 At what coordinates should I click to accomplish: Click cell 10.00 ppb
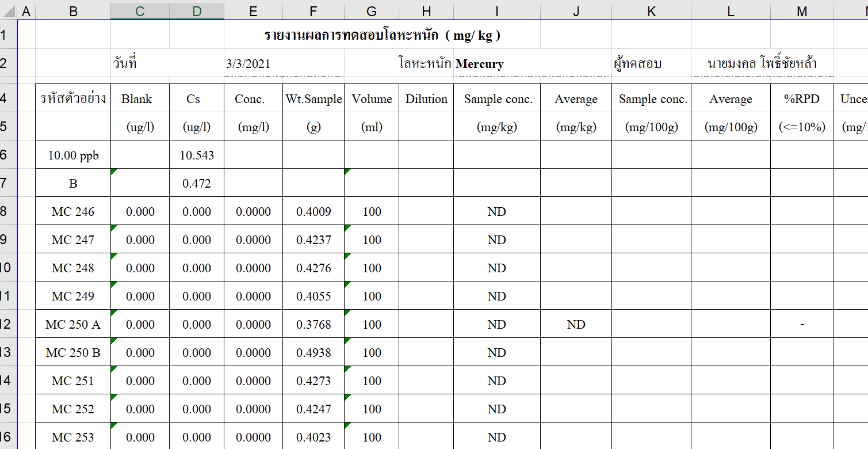[73, 155]
